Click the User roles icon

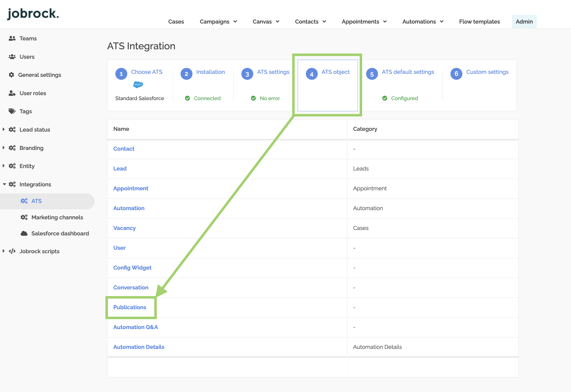pos(12,93)
